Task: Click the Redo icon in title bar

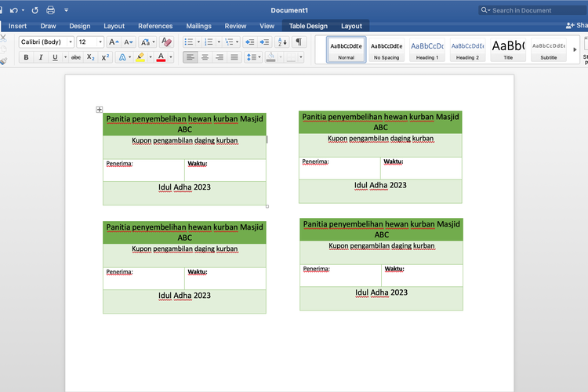Action: [34, 10]
